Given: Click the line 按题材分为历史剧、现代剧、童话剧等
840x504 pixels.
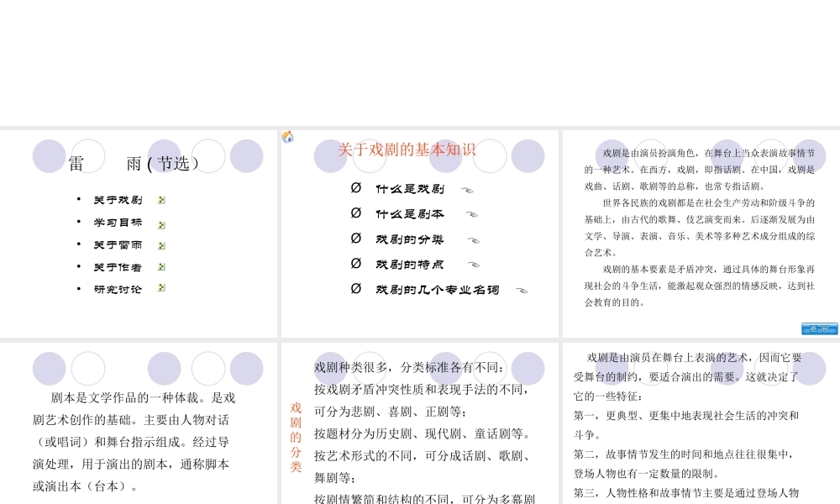Looking at the screenshot, I should pyautogui.click(x=422, y=433).
